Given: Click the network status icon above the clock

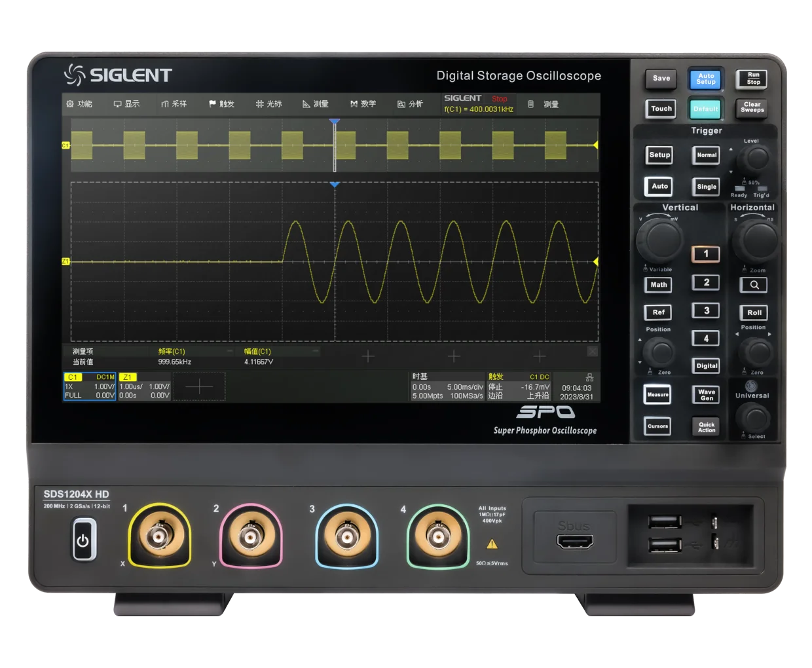Looking at the screenshot, I should [x=589, y=377].
